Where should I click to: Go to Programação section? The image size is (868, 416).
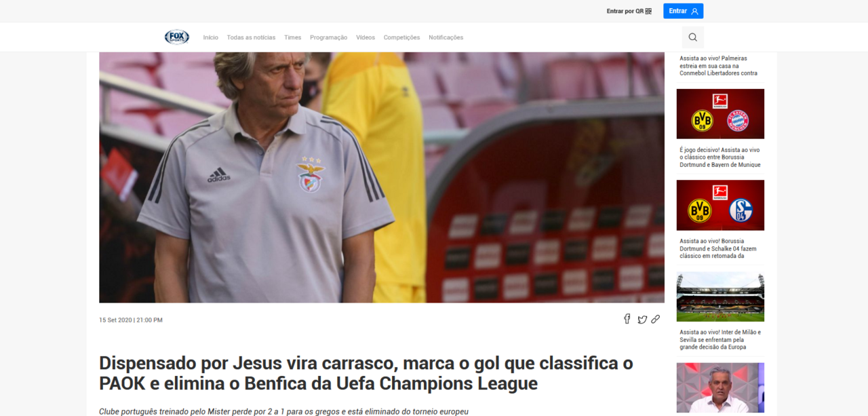329,37
